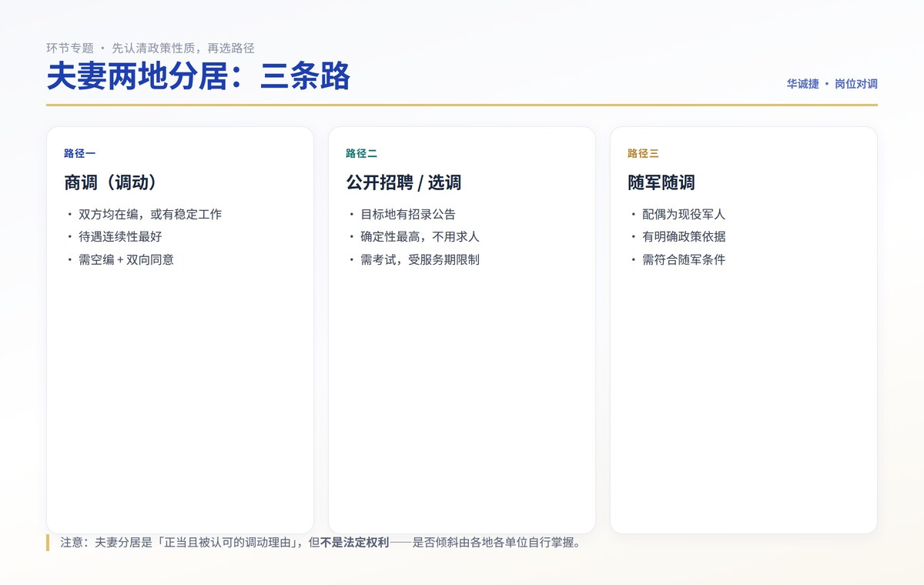Click bullet 需符合随军条件
924x585 pixels.
click(x=684, y=260)
